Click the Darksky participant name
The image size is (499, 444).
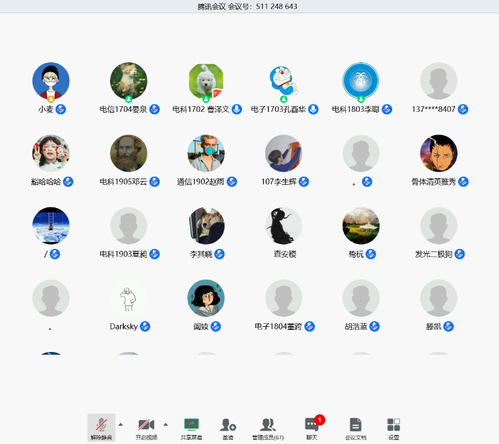click(124, 326)
